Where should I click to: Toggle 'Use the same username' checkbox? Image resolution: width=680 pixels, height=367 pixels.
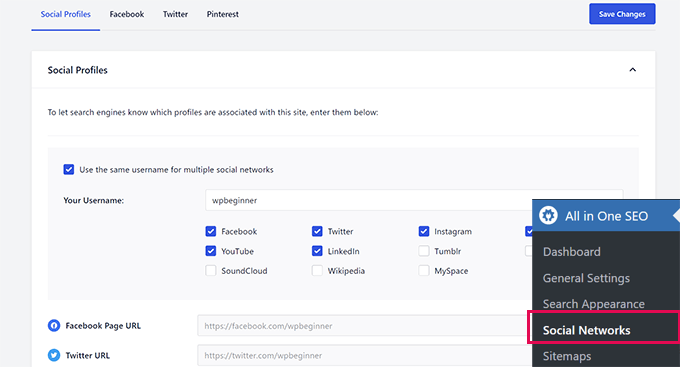(x=69, y=169)
